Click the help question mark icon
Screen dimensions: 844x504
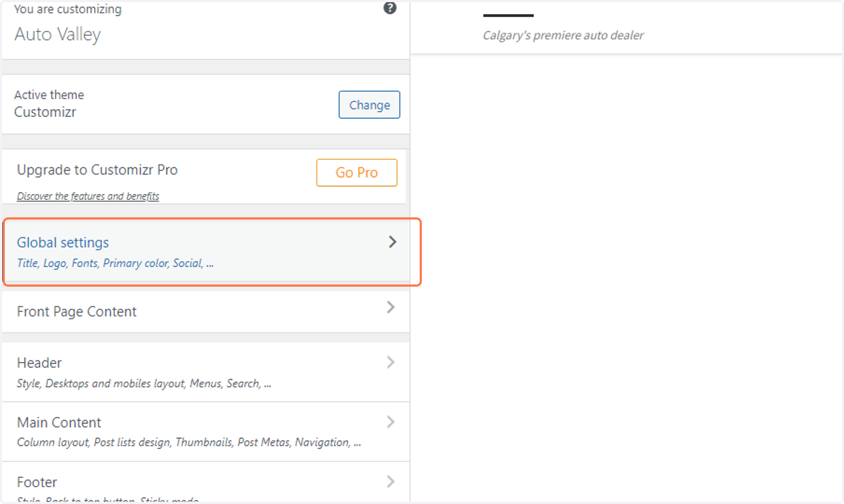(x=390, y=8)
